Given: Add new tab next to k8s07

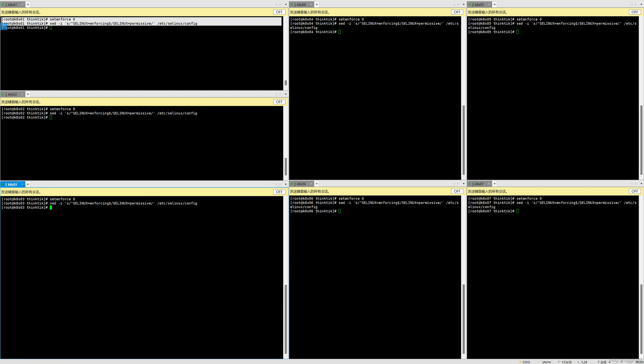Looking at the screenshot, I should (495, 184).
